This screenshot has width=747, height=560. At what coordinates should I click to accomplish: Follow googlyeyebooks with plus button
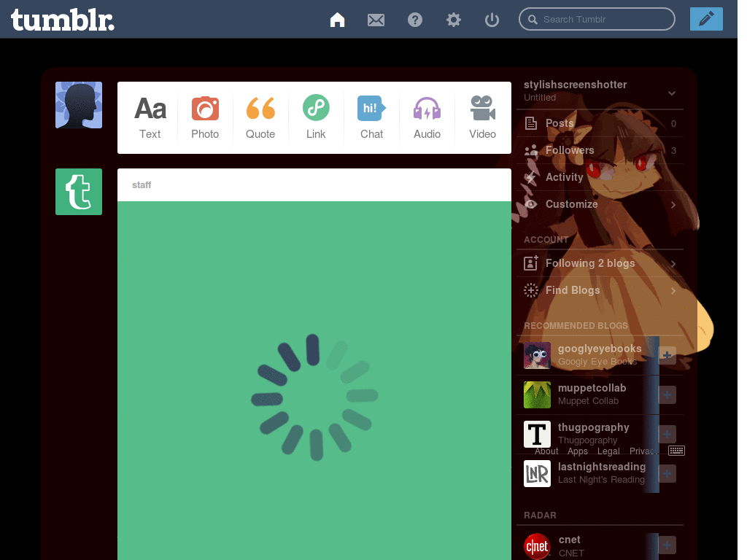click(667, 355)
